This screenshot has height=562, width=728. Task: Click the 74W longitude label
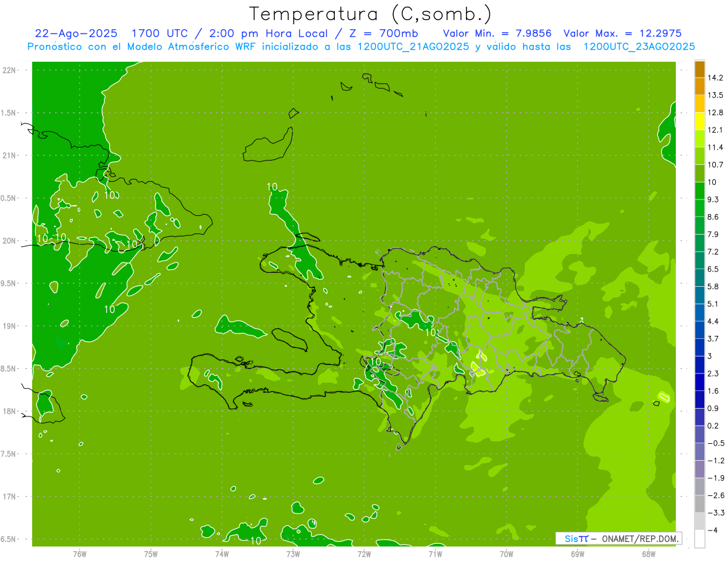[x=222, y=554]
